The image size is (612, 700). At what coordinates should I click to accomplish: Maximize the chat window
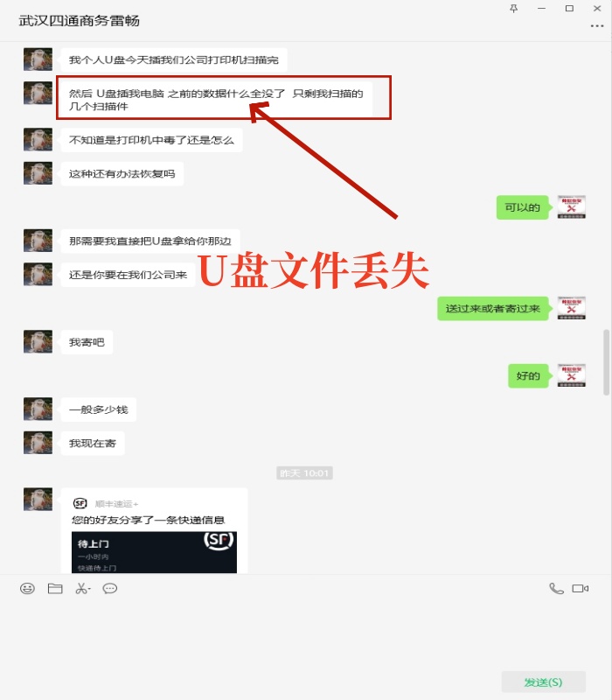[569, 9]
